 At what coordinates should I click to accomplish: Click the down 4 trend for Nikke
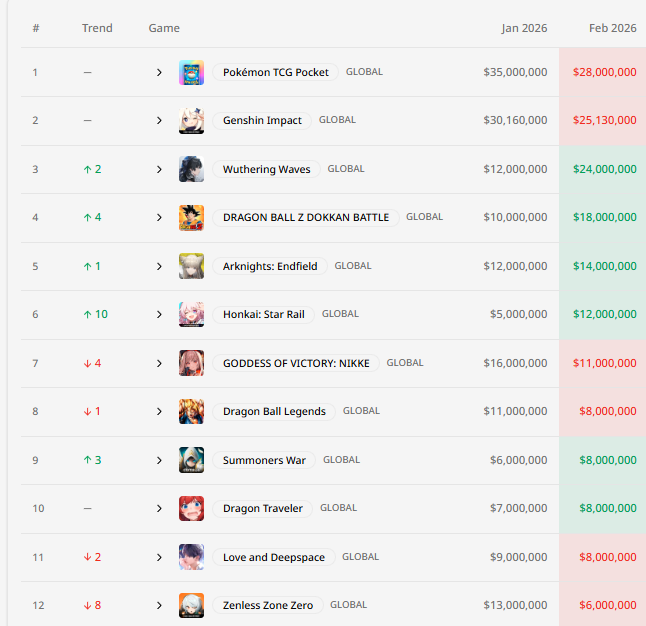point(92,363)
